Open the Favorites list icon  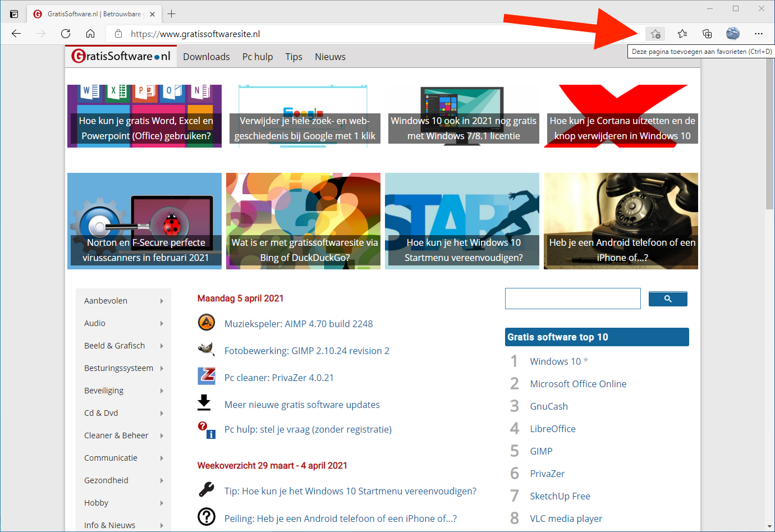[x=682, y=34]
